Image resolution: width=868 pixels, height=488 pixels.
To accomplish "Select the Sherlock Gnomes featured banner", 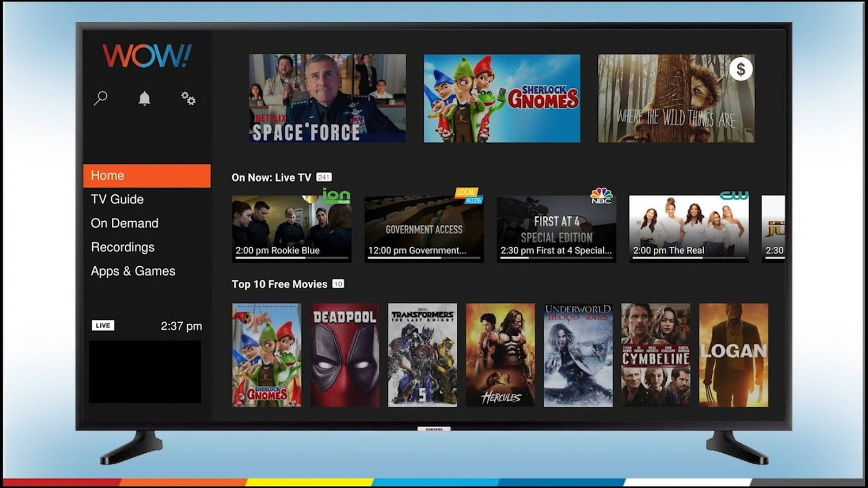I will 502,98.
